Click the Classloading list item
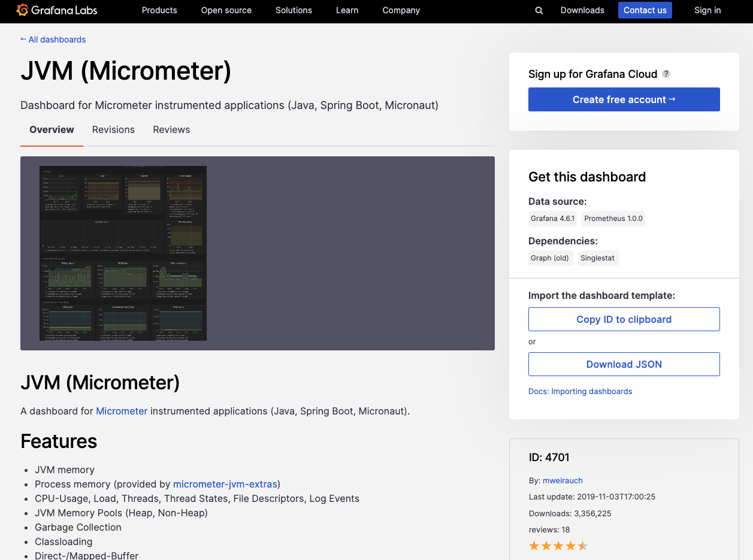753x560 pixels. point(63,541)
